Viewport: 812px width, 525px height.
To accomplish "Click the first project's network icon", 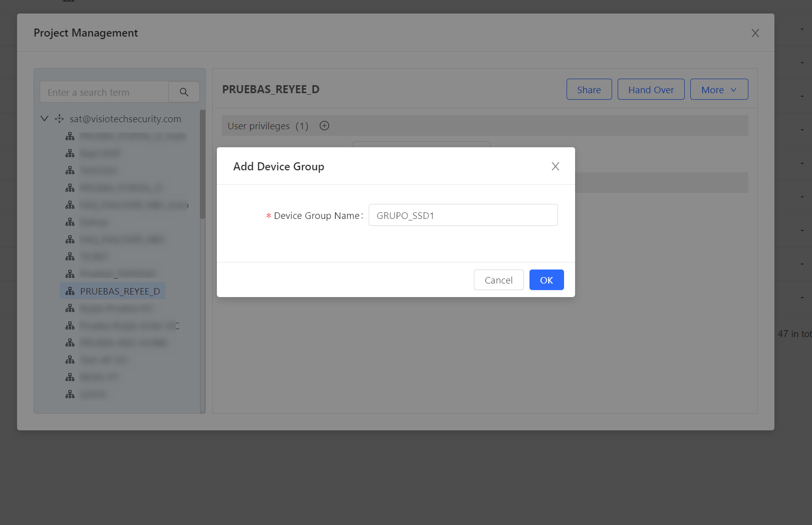I will pyautogui.click(x=70, y=136).
